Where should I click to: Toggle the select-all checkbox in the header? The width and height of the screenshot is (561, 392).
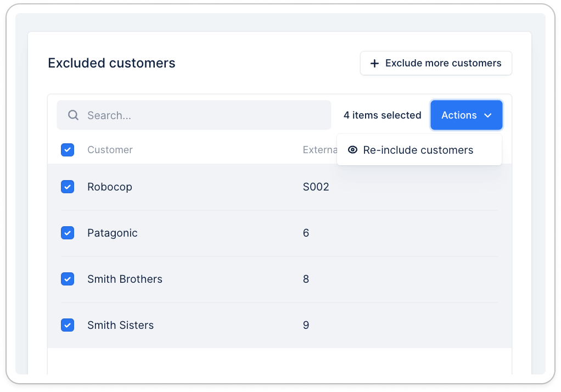(68, 150)
